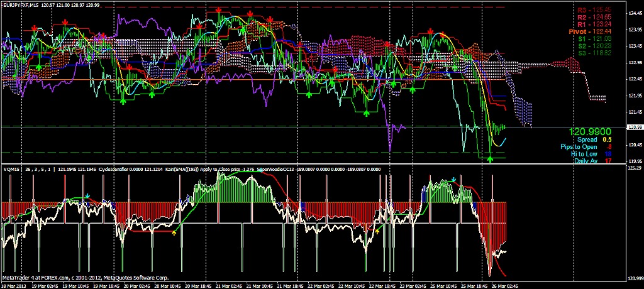Click the 22 Mar 18:45 time label
Screen dimensions: 644x289
[x=383, y=286]
